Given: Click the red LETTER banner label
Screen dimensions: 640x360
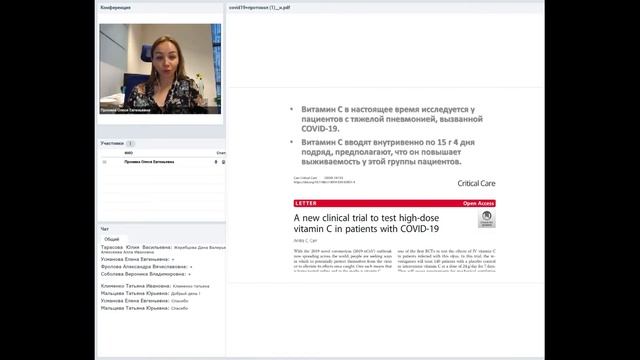Looking at the screenshot, I should coord(306,203).
